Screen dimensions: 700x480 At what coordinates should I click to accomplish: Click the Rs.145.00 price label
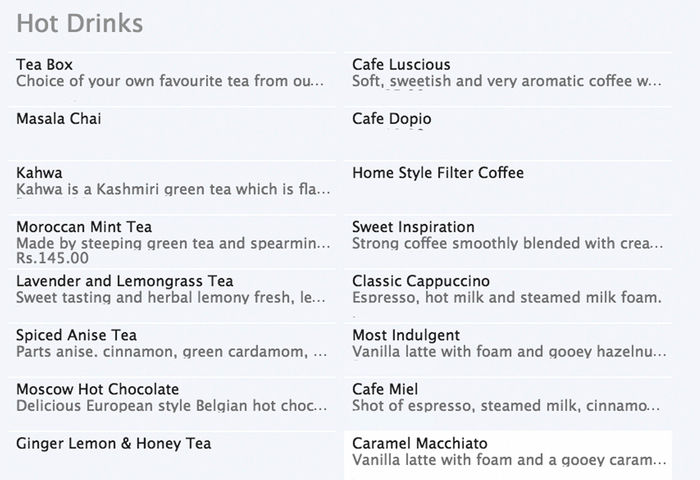tap(52, 258)
